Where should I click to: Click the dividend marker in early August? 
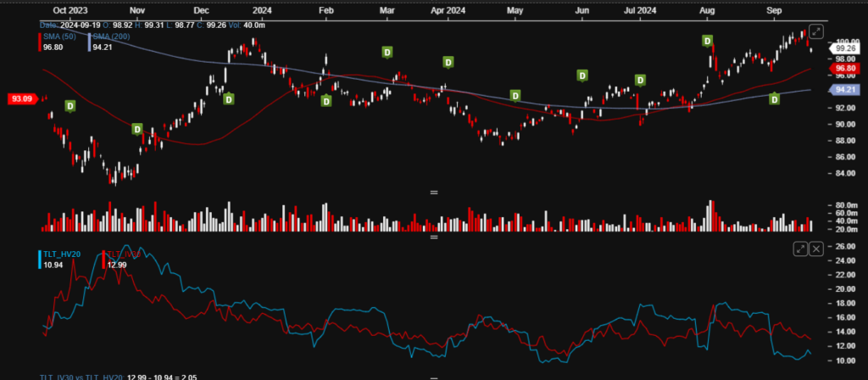[708, 41]
